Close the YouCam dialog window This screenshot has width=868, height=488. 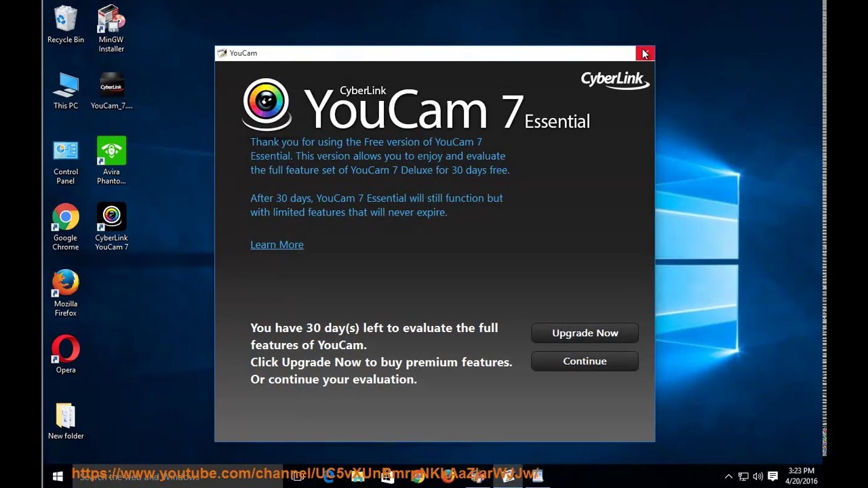[645, 54]
